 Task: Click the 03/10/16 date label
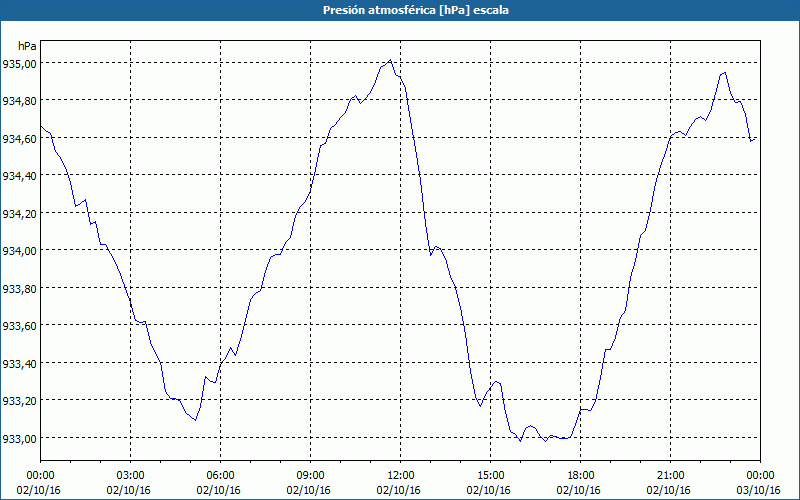[x=760, y=490]
